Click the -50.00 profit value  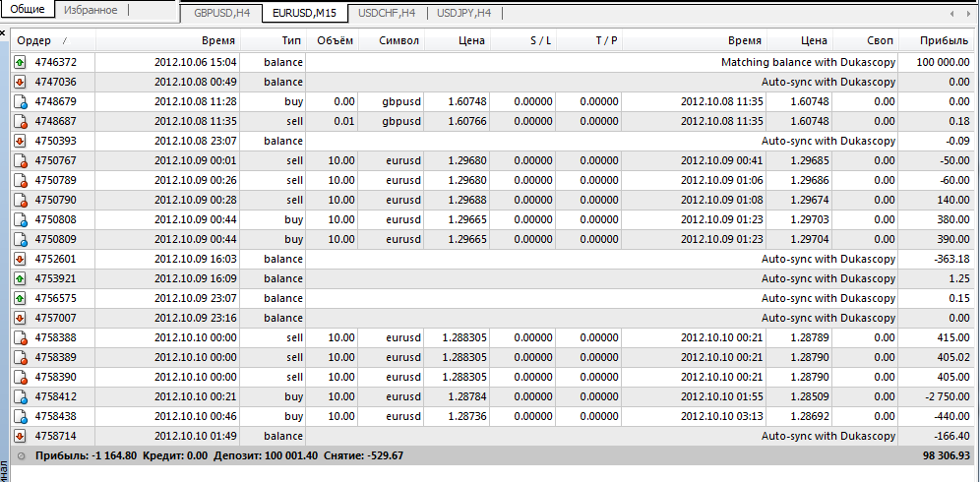pos(954,160)
